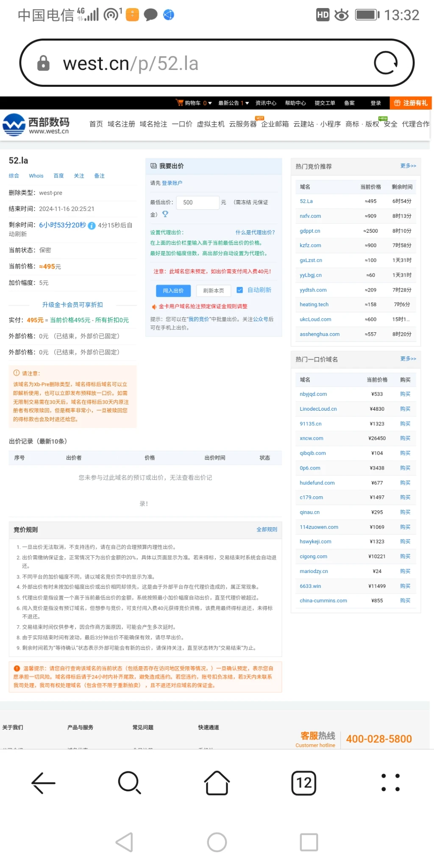Click the 注册有礼 register button

[410, 103]
